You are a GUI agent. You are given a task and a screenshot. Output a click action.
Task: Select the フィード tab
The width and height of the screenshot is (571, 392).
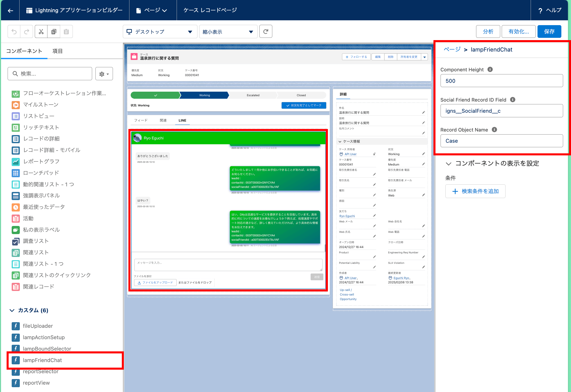pos(141,120)
